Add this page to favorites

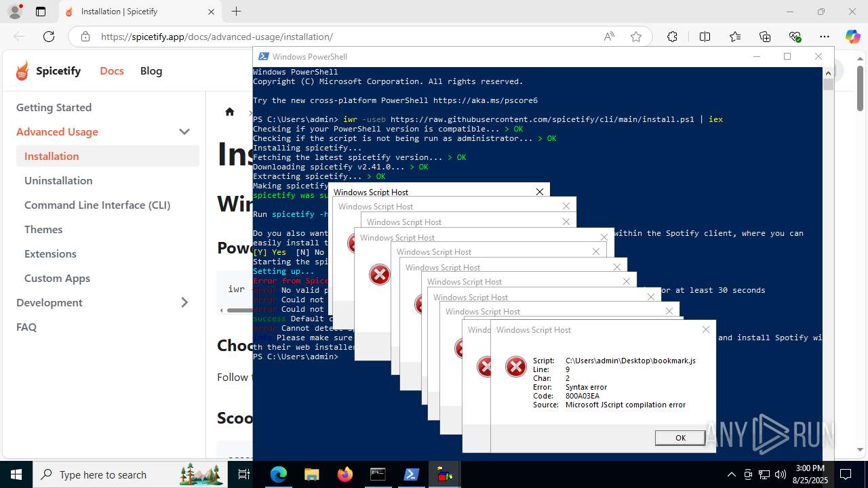(x=636, y=37)
